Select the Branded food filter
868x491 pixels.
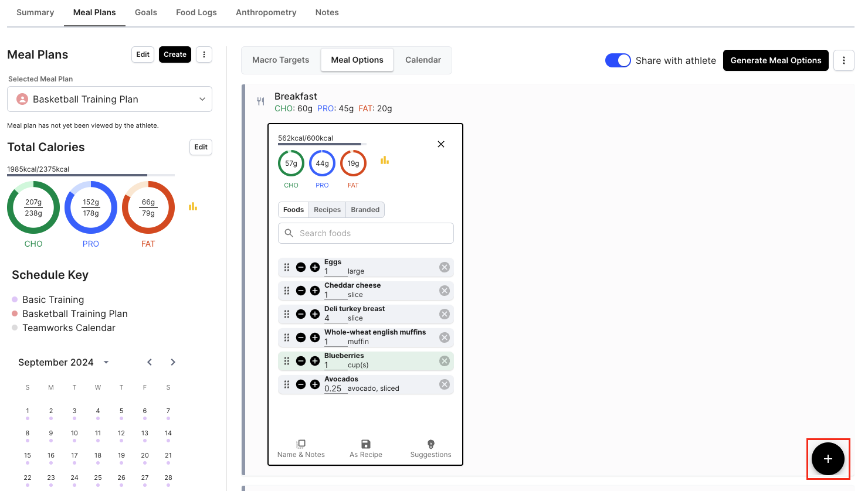click(365, 210)
